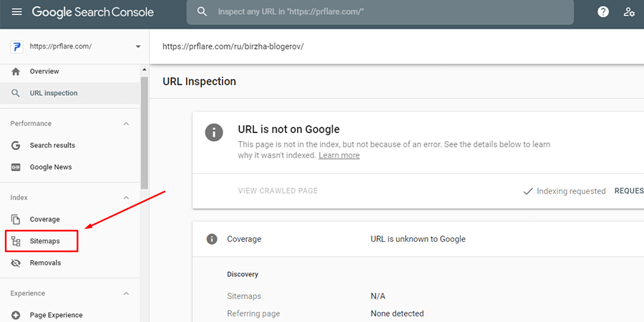Screen dimensions: 644x322
Task: Open the user settings person-gear icon
Action: pyautogui.click(x=629, y=12)
